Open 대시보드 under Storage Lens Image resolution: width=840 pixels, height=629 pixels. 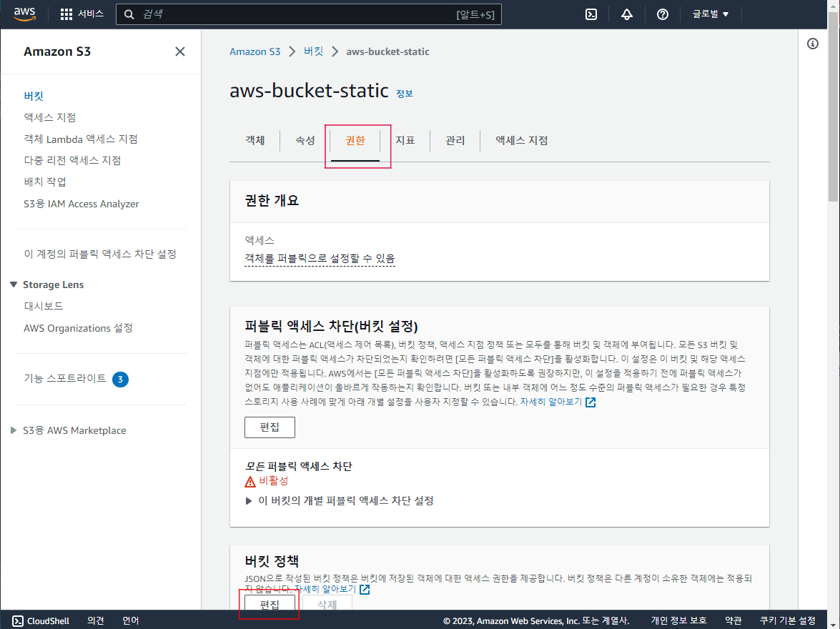click(x=44, y=306)
